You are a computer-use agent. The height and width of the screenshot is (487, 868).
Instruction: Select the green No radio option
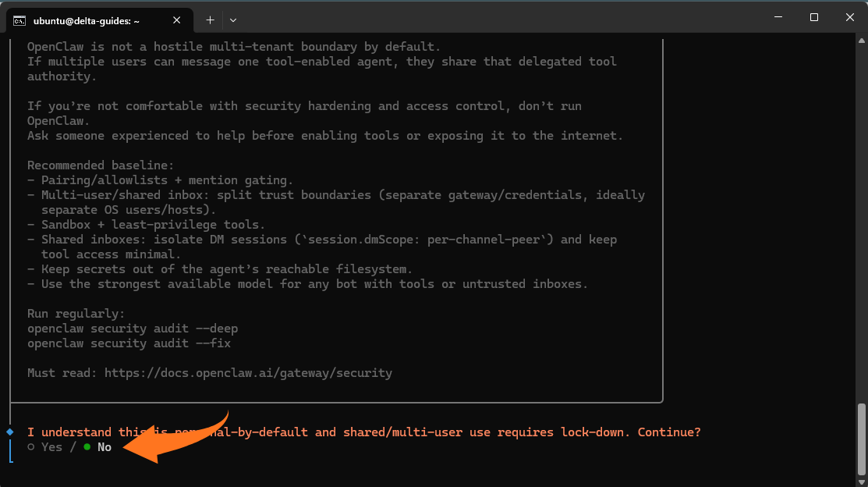click(x=87, y=447)
